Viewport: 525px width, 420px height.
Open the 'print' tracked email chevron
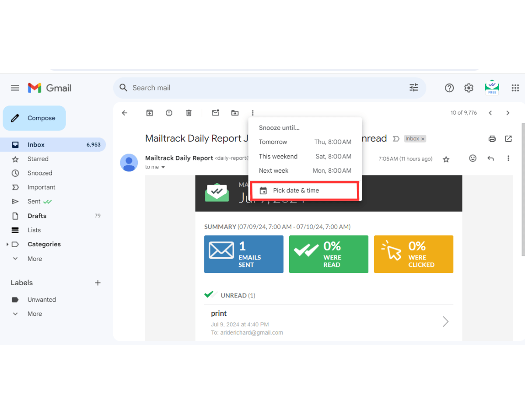coord(446,322)
